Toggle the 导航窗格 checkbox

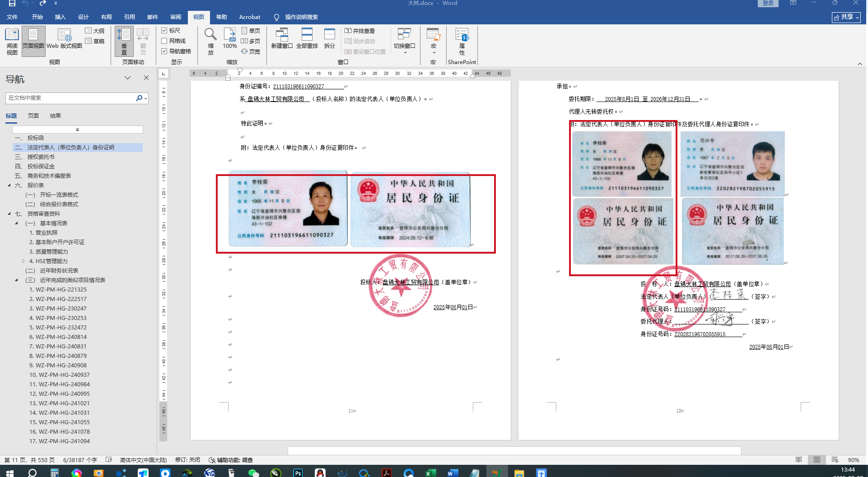pyautogui.click(x=177, y=51)
